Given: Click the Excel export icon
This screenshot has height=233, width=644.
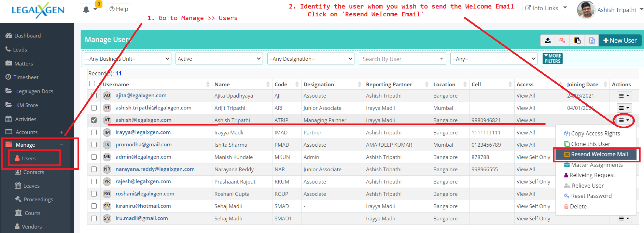Looking at the screenshot, I should 592,41.
